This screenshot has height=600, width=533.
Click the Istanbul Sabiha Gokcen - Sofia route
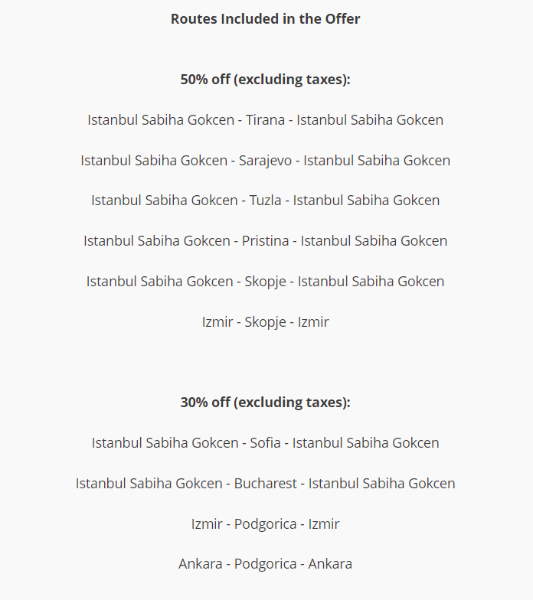coord(265,443)
